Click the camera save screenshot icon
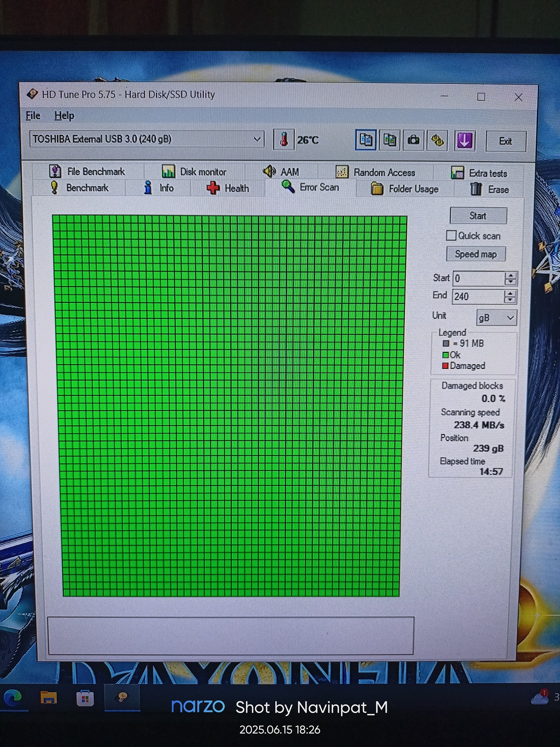Viewport: 560px width, 747px height. pos(413,140)
